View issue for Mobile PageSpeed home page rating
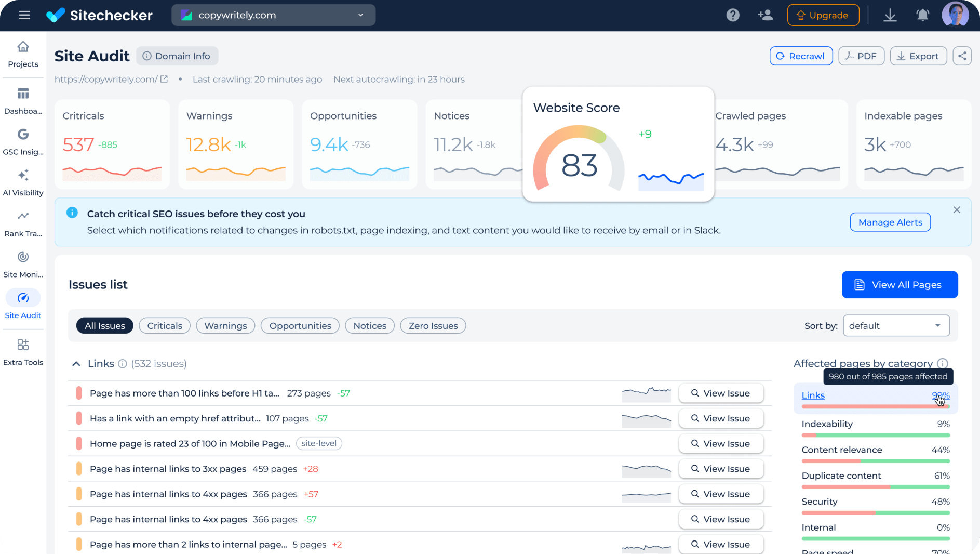This screenshot has height=554, width=980. (721, 444)
